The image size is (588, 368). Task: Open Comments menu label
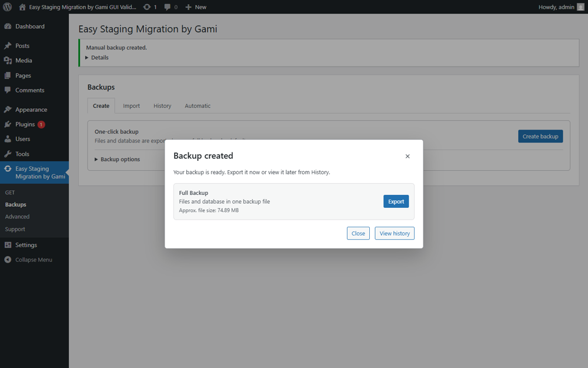tap(30, 90)
